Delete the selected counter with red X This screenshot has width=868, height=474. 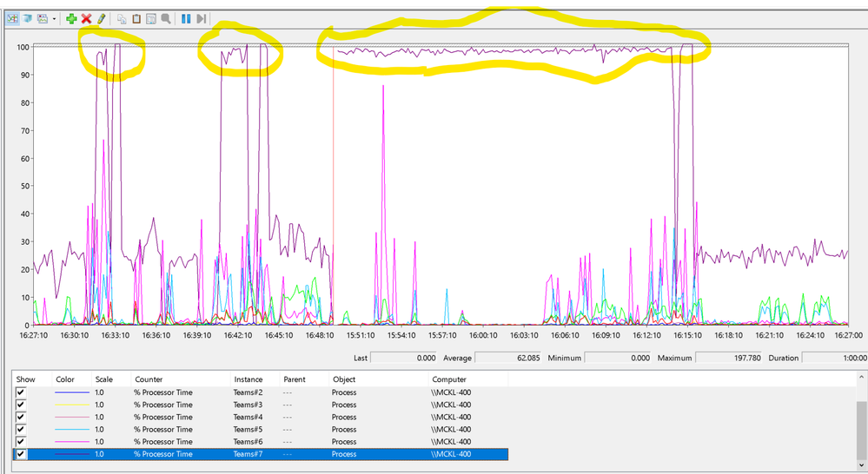[x=86, y=19]
